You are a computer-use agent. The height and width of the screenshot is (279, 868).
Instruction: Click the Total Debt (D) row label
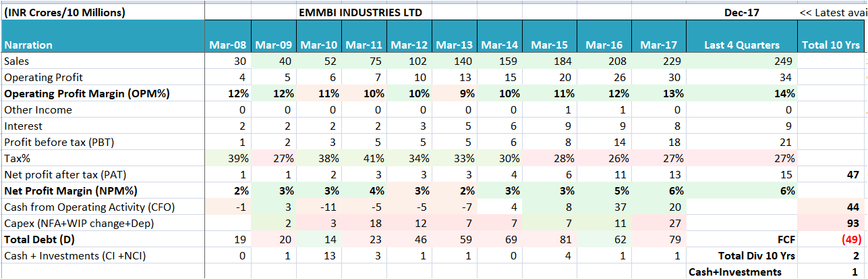pos(38,239)
